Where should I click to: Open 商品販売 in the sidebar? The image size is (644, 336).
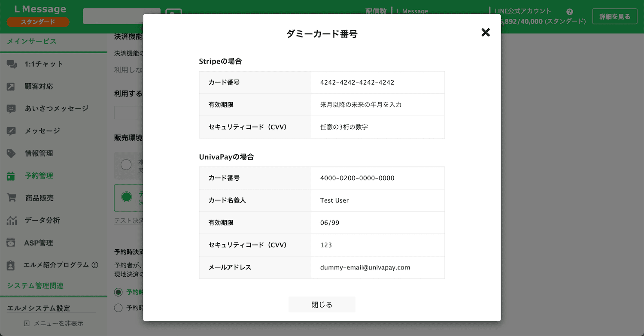(x=39, y=198)
